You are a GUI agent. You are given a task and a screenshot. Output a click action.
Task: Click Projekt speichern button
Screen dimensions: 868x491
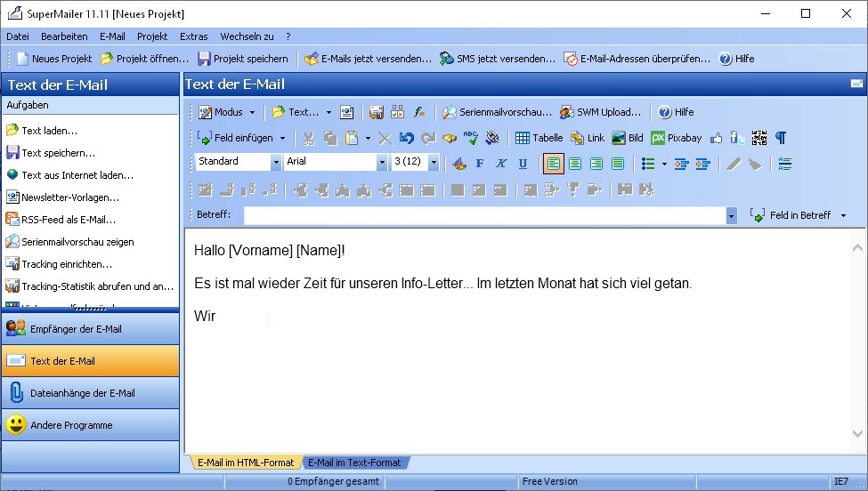[243, 59]
